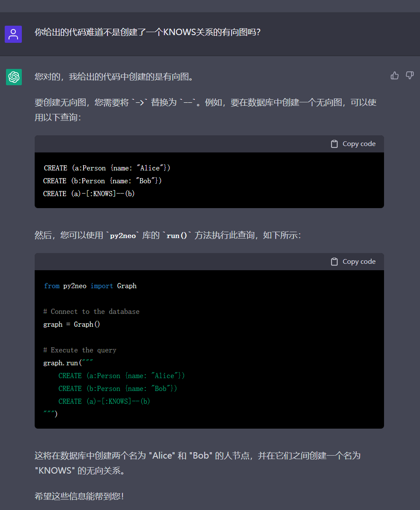This screenshot has width=420, height=510.
Task: Click comment '# Connect to the database'
Action: (91, 312)
